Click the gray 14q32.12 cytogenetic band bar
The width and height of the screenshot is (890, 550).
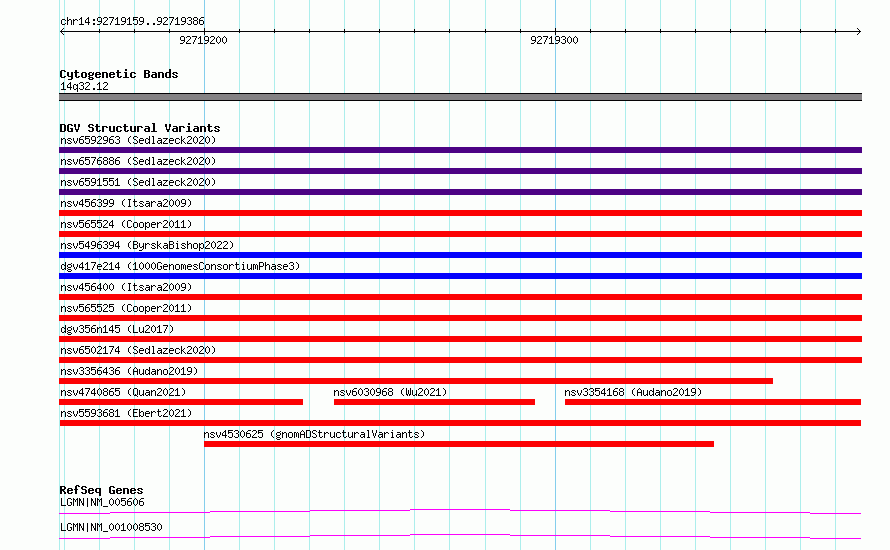pos(460,97)
